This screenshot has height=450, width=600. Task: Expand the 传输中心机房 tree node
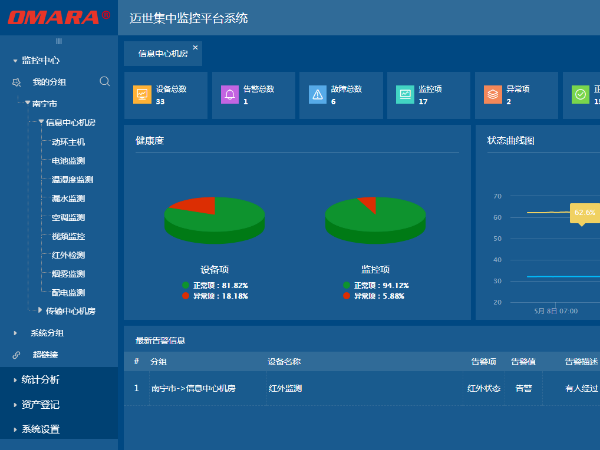click(x=40, y=311)
